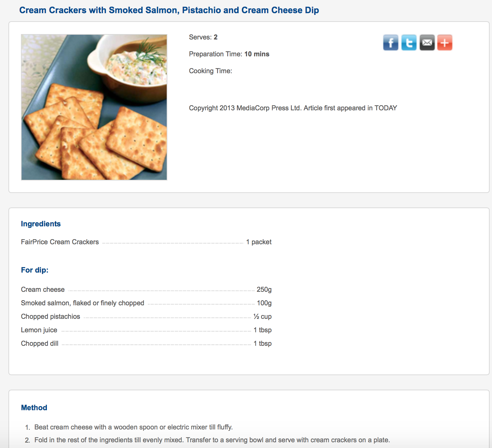The width and height of the screenshot is (492, 448).
Task: Share the recipe on Facebook
Action: click(390, 43)
